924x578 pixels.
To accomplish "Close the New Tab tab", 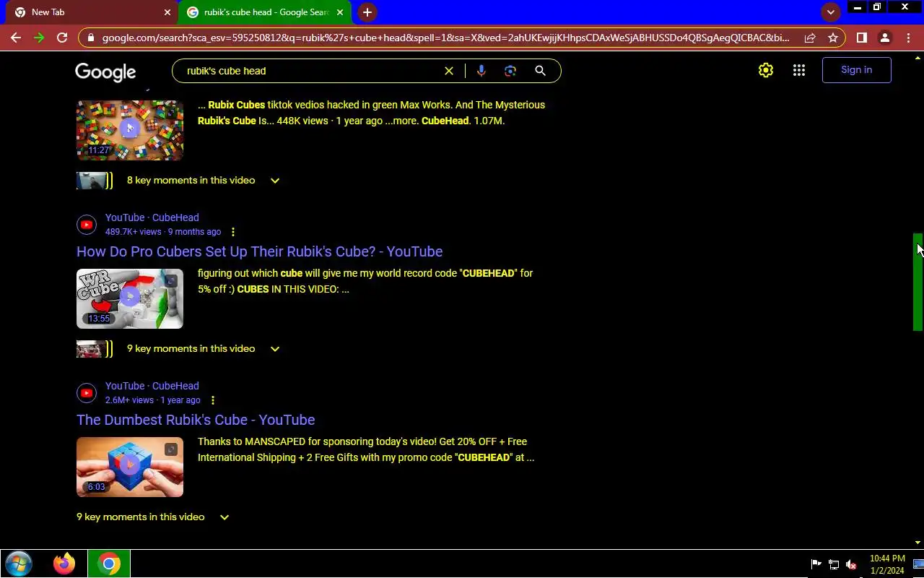I will tap(167, 12).
